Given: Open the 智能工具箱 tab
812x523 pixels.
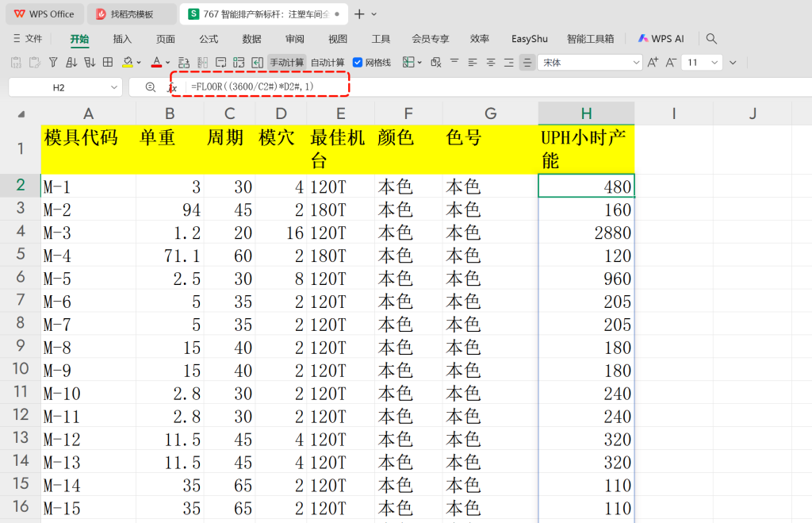Looking at the screenshot, I should (590, 39).
